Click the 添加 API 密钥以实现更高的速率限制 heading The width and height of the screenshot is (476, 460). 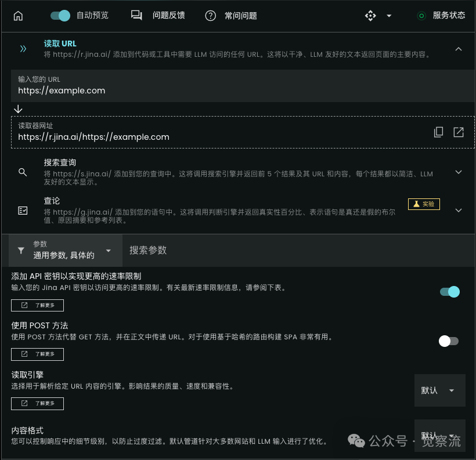click(x=76, y=277)
